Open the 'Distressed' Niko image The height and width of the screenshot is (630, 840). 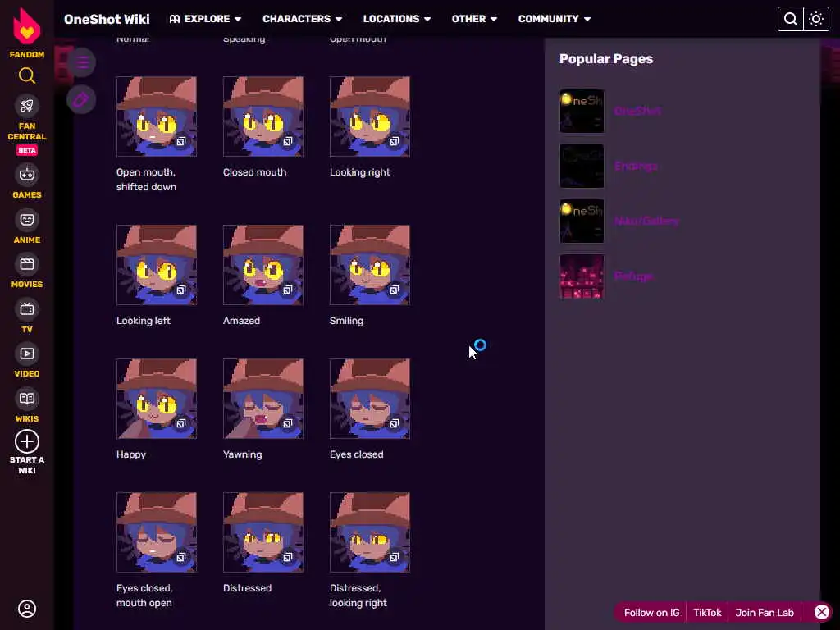coord(263,532)
